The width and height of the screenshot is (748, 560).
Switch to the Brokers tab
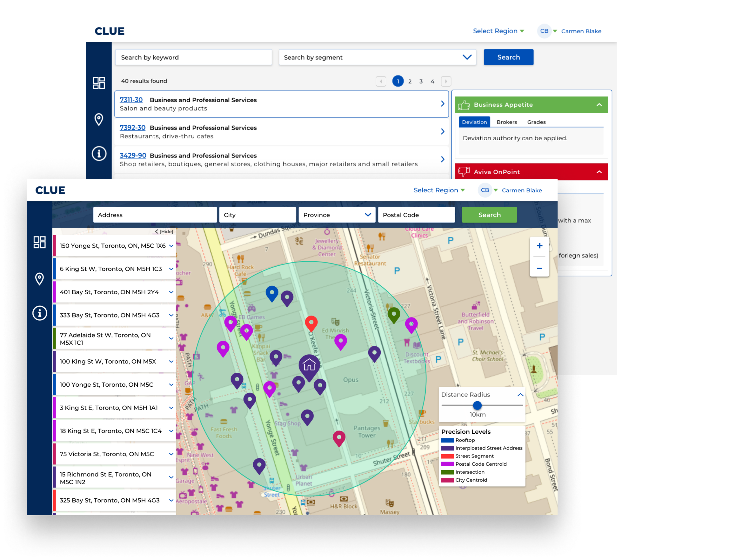coord(507,122)
